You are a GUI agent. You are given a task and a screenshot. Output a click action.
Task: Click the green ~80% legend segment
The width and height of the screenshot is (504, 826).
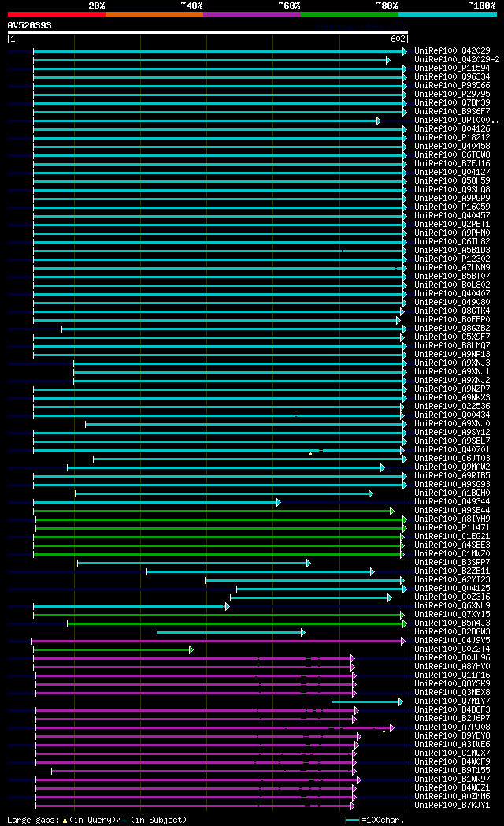350,14
